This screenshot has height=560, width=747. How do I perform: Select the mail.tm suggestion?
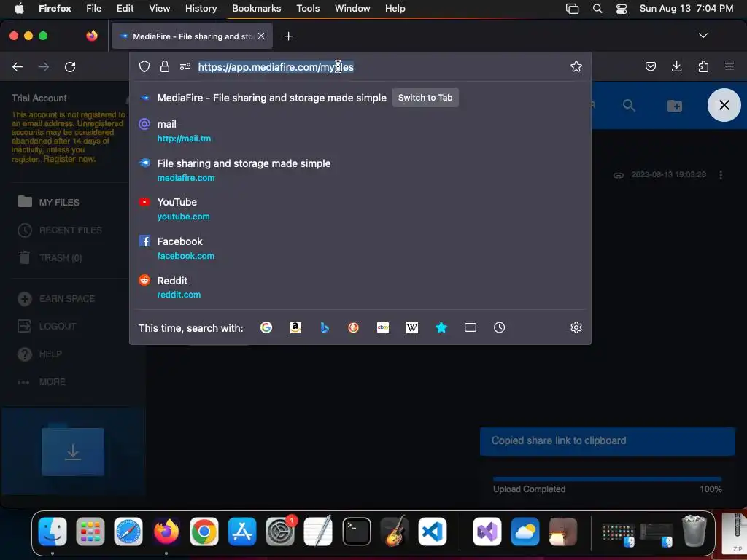[x=360, y=131]
